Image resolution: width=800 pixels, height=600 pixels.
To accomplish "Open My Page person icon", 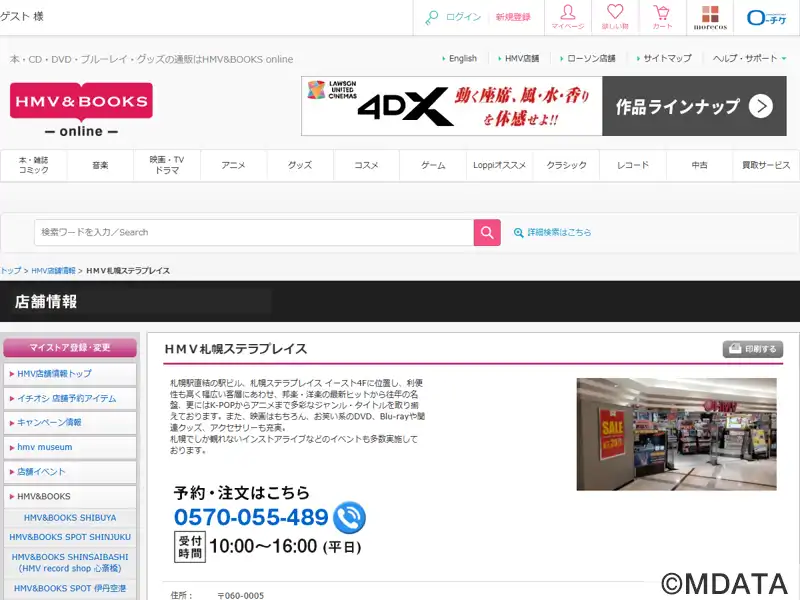I will click(568, 12).
